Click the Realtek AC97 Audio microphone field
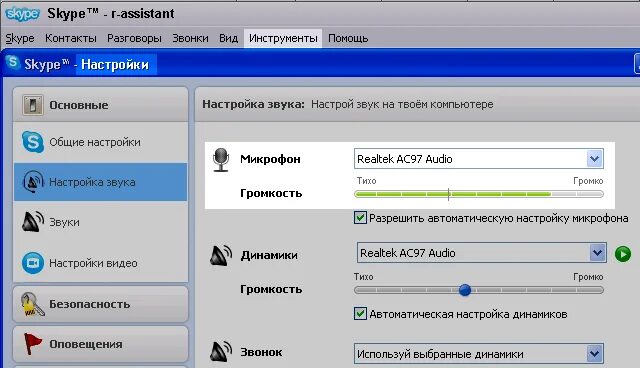Image resolution: width=640 pixels, height=368 pixels. 479,159
